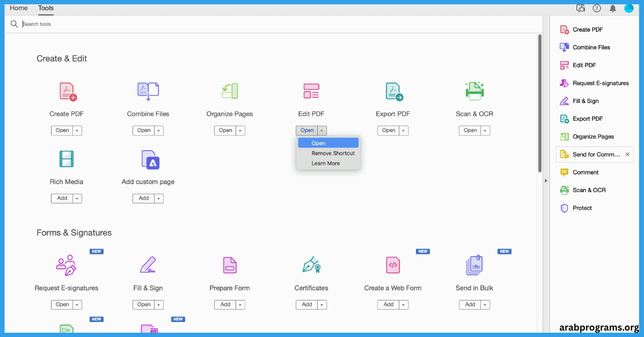Switch to the Home tab
Screen dimensions: 644x337
(19, 8)
